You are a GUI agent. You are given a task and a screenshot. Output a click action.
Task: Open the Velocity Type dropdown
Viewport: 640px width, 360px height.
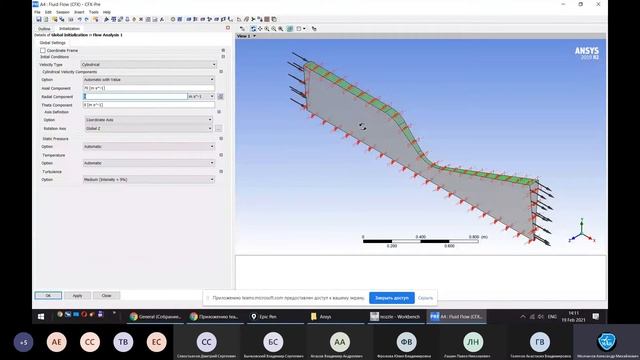[149, 64]
